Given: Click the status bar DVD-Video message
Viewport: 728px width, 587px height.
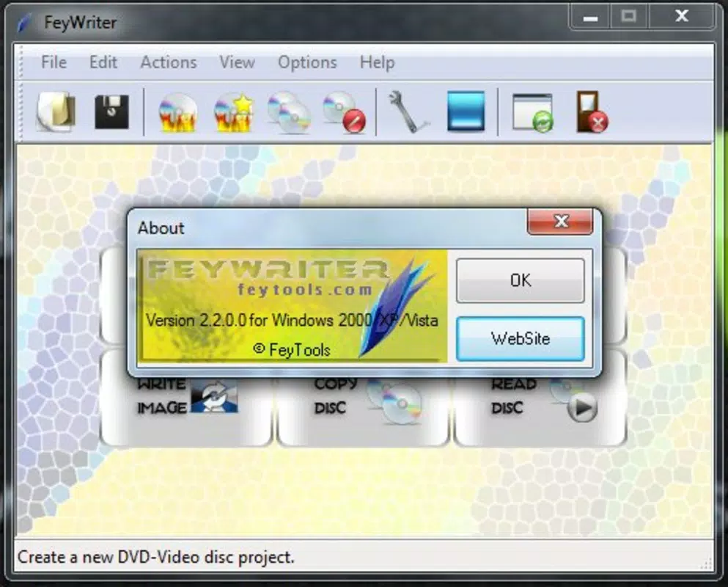Looking at the screenshot, I should 156,557.
